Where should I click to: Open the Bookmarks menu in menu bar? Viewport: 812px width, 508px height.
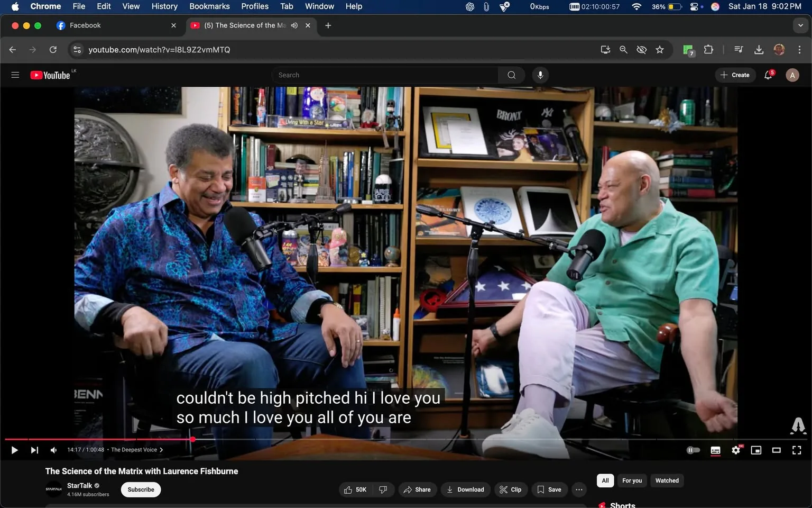click(209, 6)
